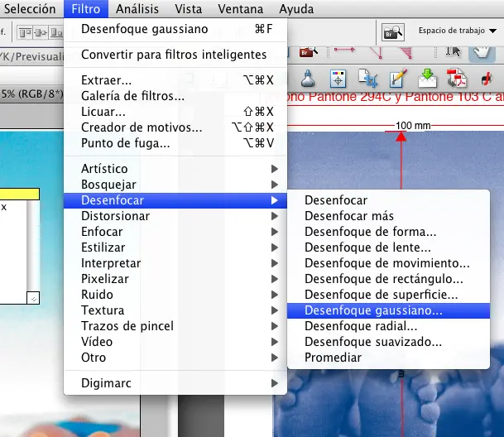The image size is (504, 437).
Task: Select Desenfoque radial...
Action: [x=389, y=326]
